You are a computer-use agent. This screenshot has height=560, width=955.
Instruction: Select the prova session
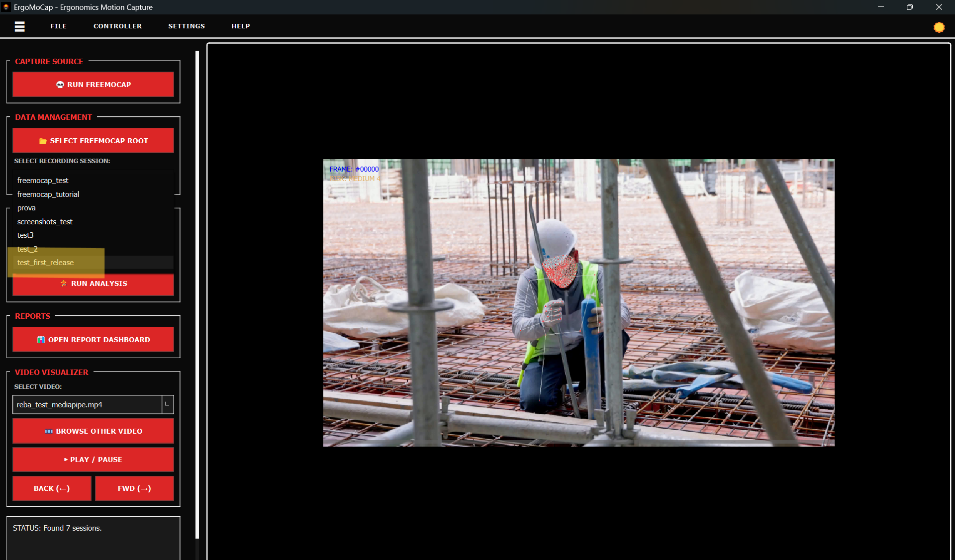(x=93, y=208)
